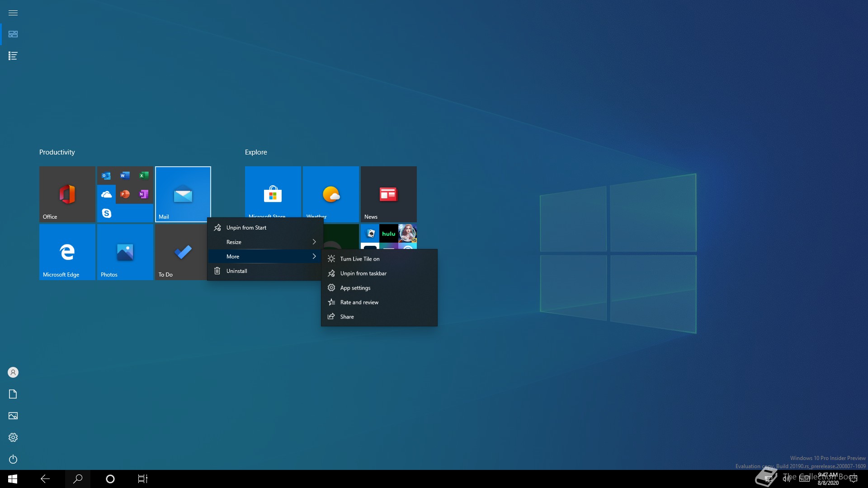Open the Weather tile
This screenshot has width=868, height=488.
(x=331, y=192)
